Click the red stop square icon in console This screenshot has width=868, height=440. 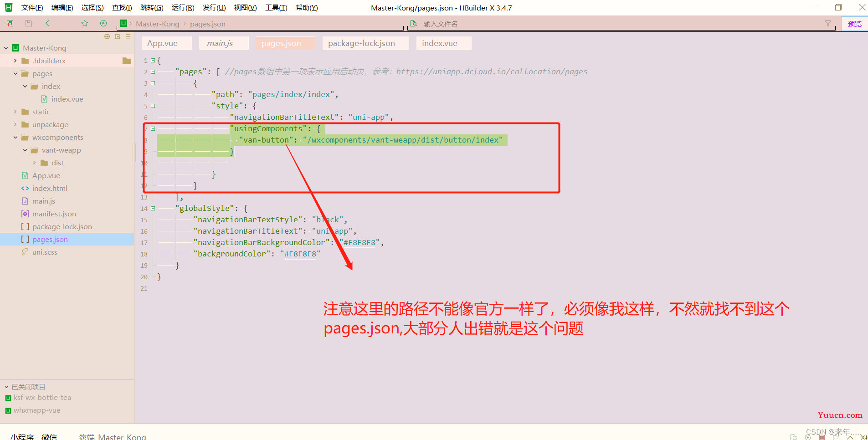(x=822, y=437)
